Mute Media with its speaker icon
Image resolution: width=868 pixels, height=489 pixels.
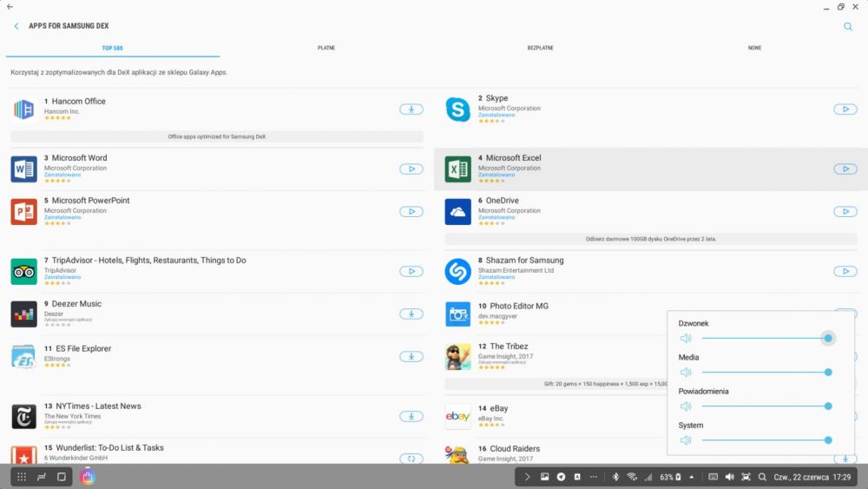point(686,372)
